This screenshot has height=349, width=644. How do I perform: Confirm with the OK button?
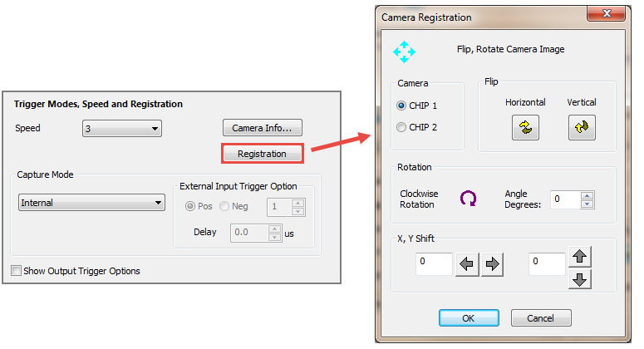469,317
